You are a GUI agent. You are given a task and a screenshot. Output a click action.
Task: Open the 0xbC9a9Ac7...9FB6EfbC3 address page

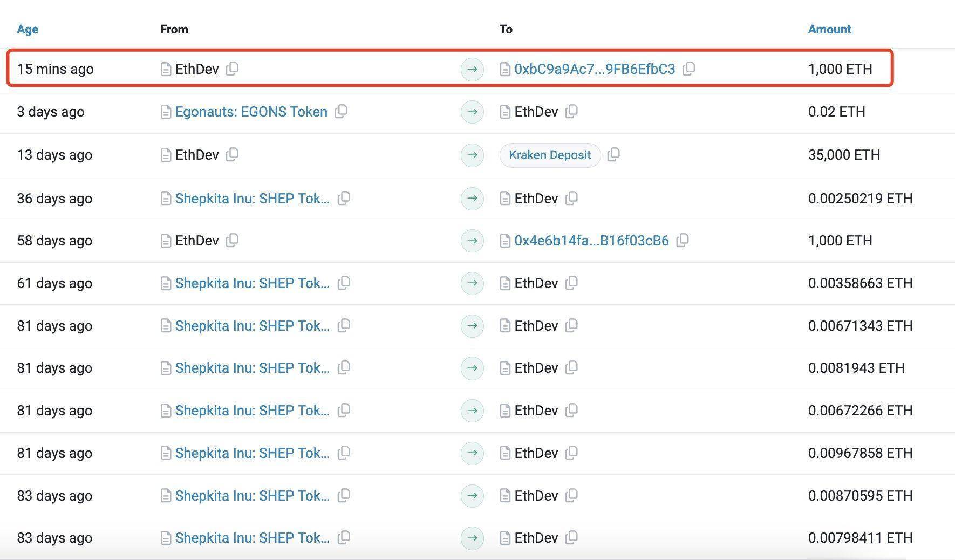point(595,69)
